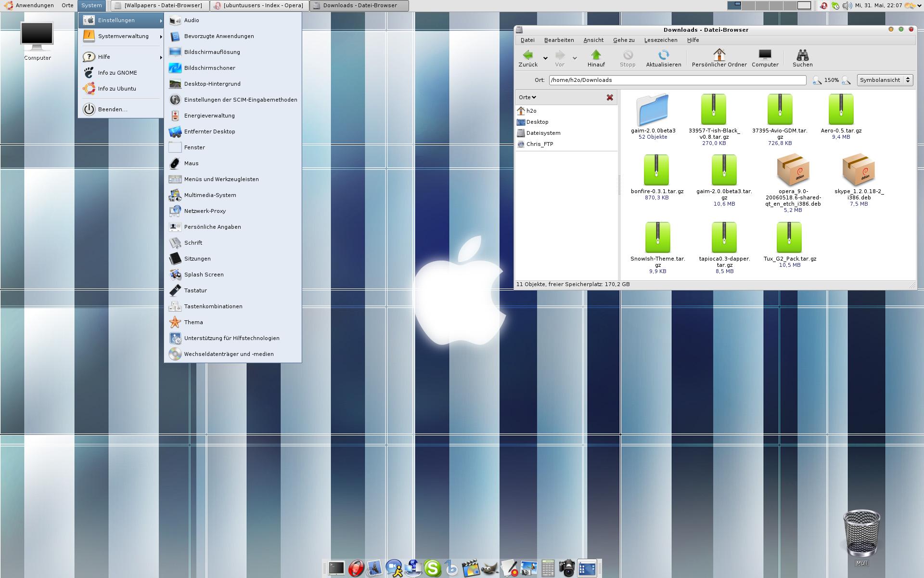Click the volume speaker tray icon

click(x=847, y=6)
